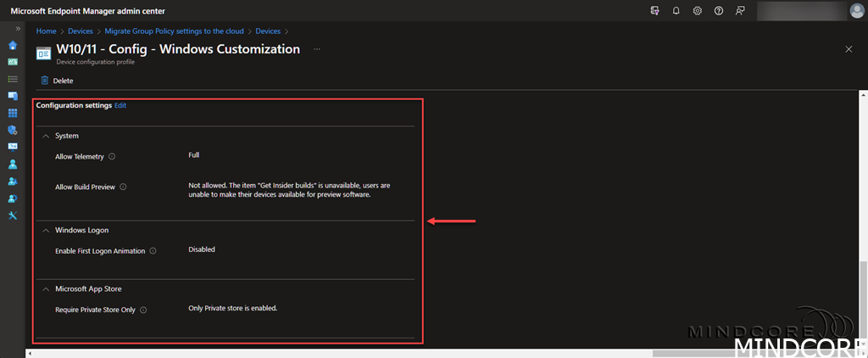Click the All services list icon

point(13,79)
